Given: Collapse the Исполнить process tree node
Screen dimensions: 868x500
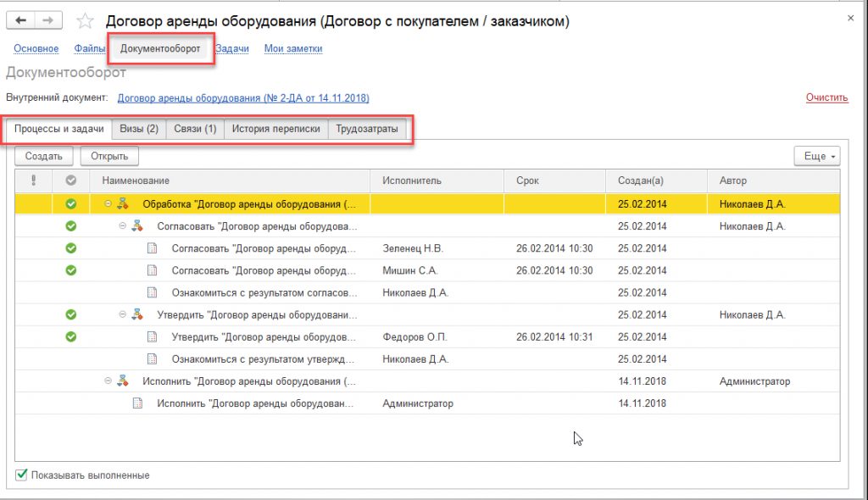Looking at the screenshot, I should pos(108,381).
